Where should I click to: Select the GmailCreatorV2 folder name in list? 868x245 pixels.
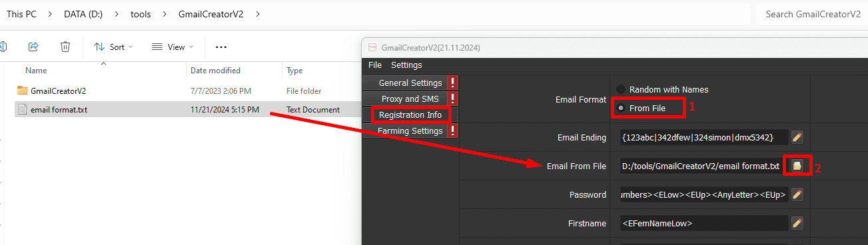tap(58, 91)
